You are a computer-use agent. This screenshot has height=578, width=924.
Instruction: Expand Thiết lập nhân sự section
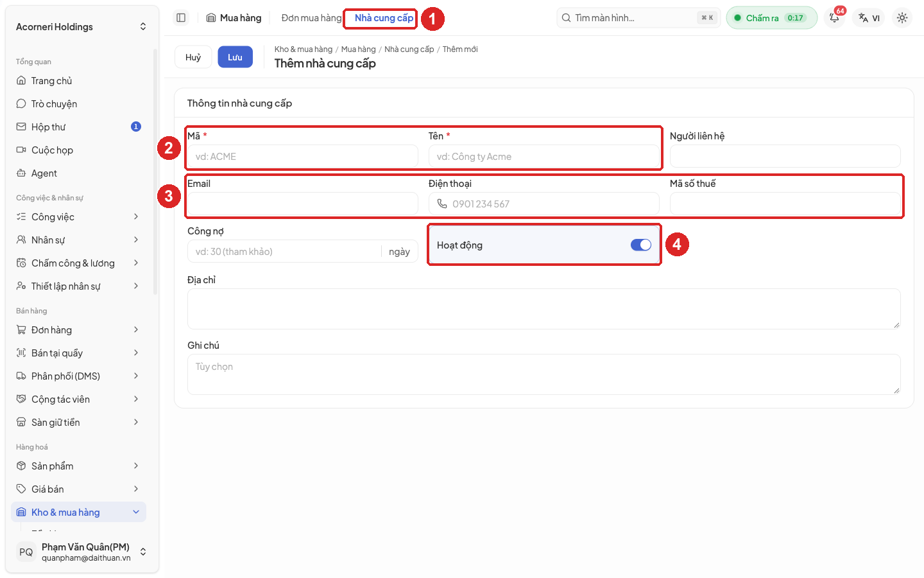(x=78, y=286)
